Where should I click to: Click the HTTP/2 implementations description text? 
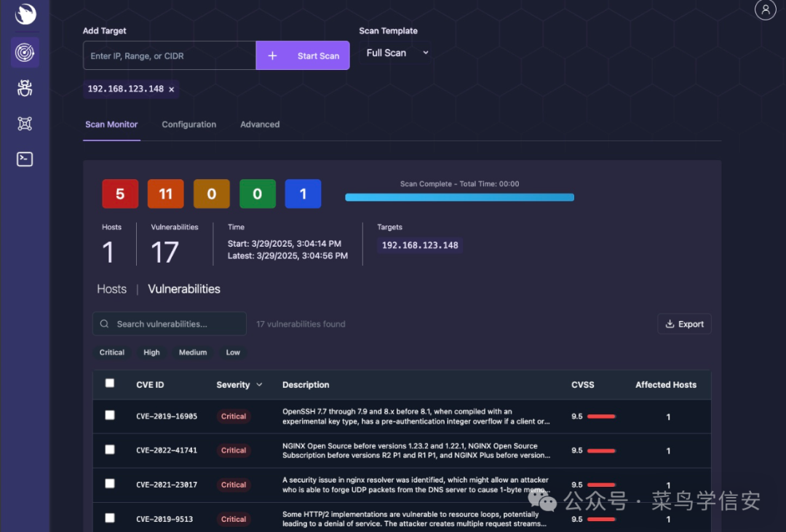tap(415, 519)
